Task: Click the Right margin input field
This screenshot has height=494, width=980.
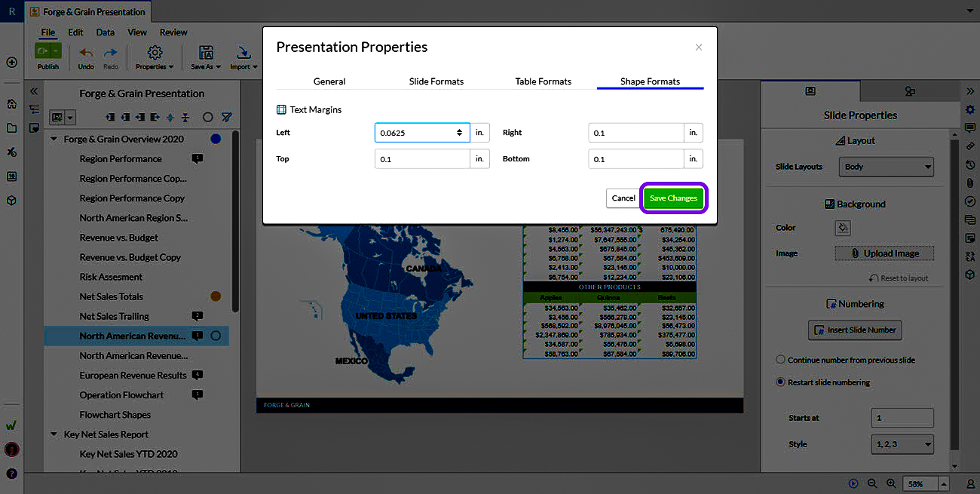Action: coord(635,133)
